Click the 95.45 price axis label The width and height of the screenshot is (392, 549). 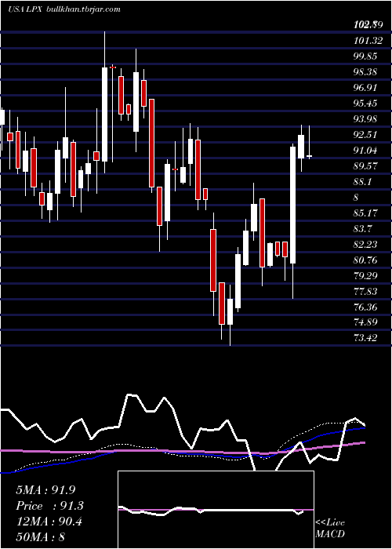pos(367,104)
